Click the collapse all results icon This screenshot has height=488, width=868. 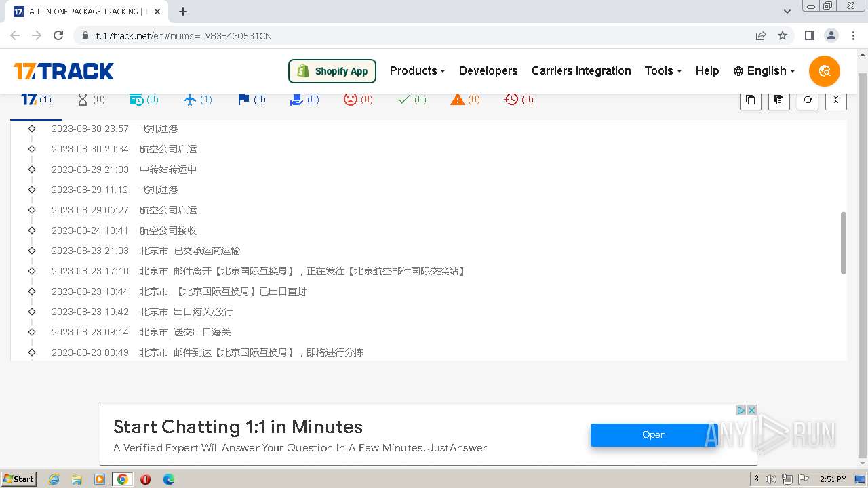pos(835,100)
